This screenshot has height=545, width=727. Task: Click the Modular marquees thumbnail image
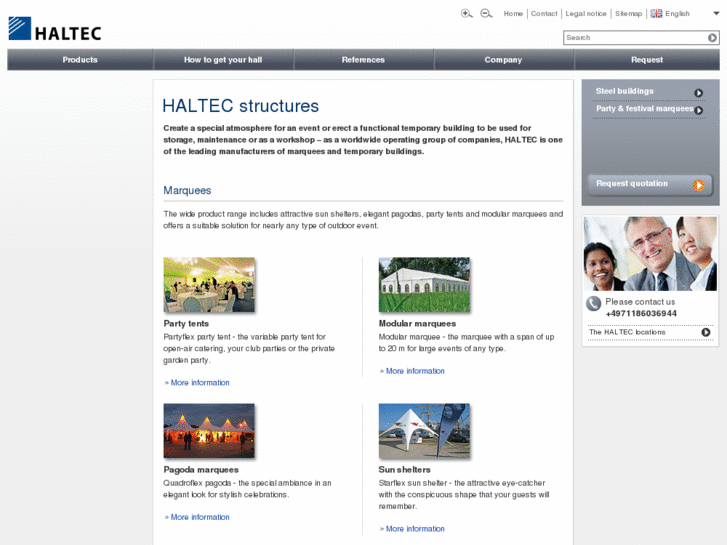(x=424, y=285)
